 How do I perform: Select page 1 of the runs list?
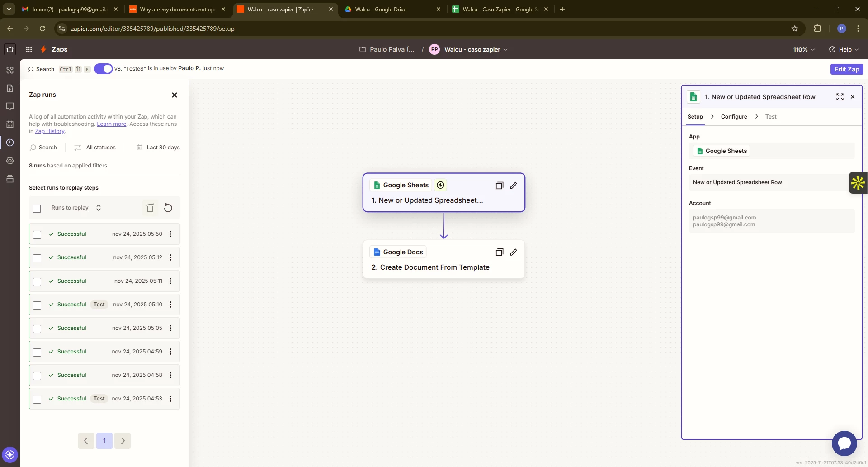pos(104,441)
